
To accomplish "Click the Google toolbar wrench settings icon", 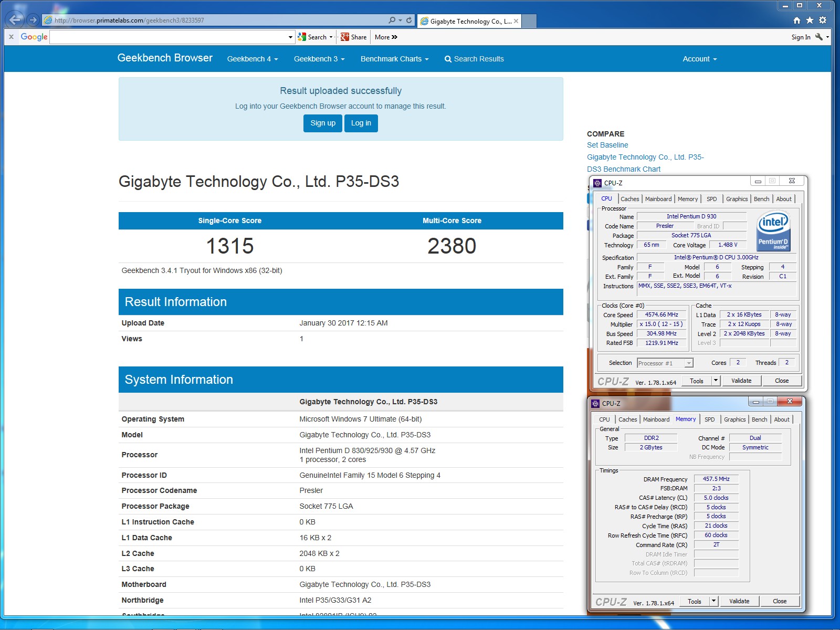I will (x=819, y=37).
